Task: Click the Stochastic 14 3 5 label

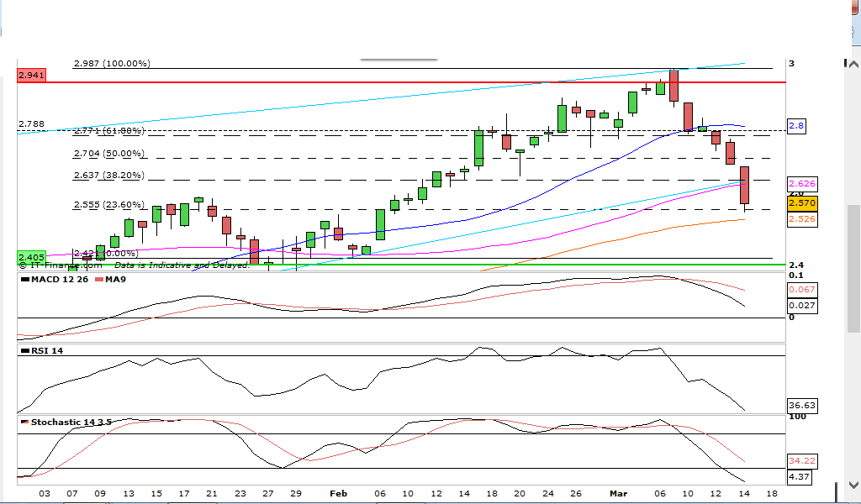Action: tap(66, 422)
